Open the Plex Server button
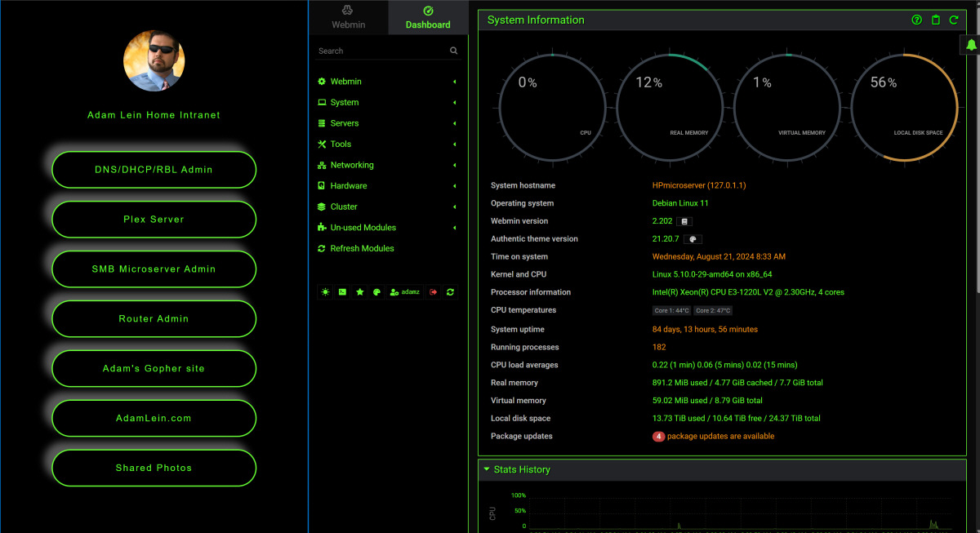980x533 pixels. pyautogui.click(x=154, y=220)
